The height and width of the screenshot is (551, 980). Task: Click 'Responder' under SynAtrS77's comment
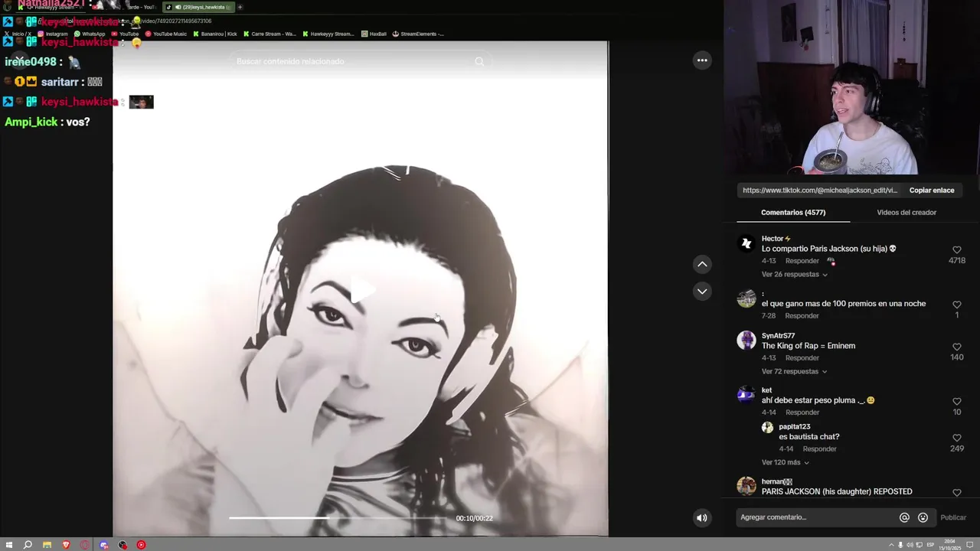(802, 358)
